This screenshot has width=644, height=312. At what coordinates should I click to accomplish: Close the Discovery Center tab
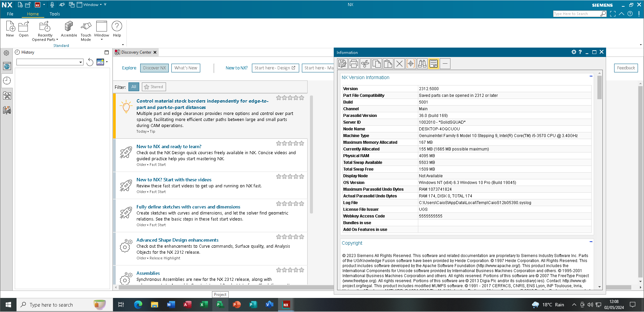(155, 52)
